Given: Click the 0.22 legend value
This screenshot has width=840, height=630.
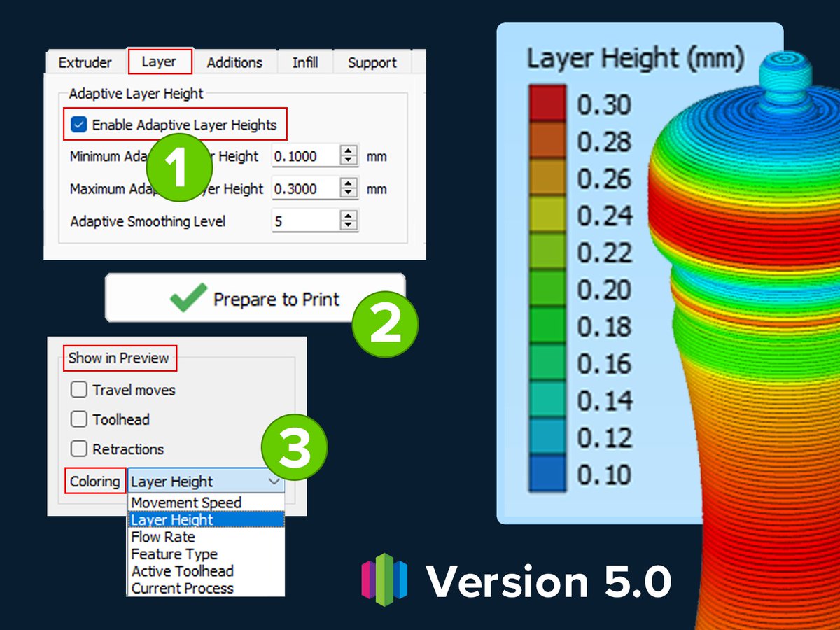Looking at the screenshot, I should point(604,252).
